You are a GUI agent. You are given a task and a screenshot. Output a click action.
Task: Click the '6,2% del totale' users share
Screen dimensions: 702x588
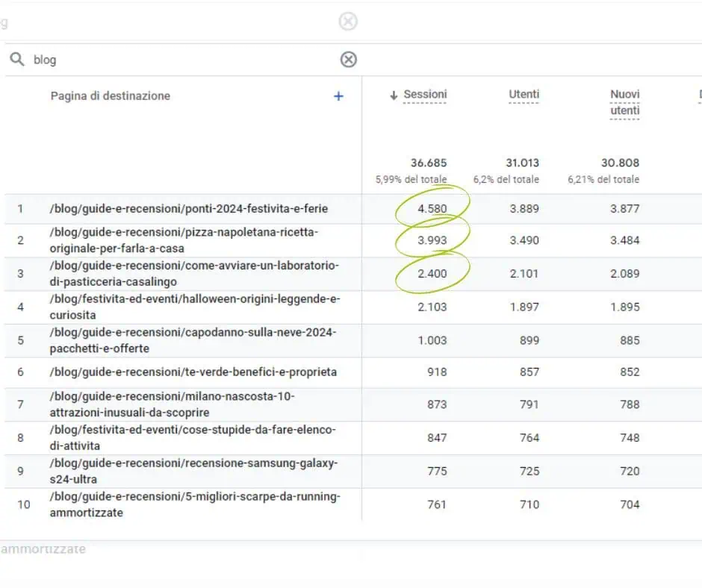pyautogui.click(x=506, y=179)
